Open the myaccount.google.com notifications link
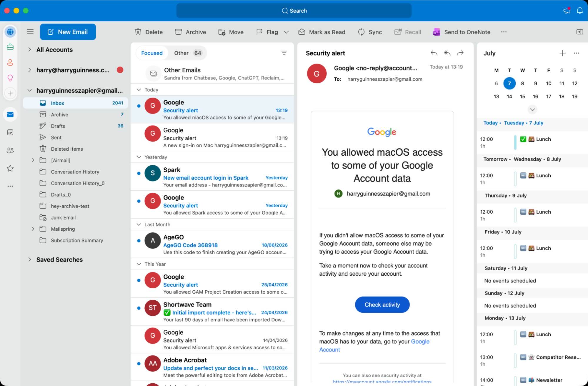 click(x=382, y=382)
